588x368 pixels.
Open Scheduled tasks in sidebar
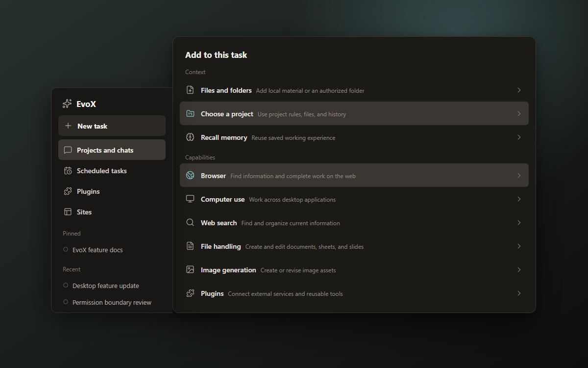112,171
